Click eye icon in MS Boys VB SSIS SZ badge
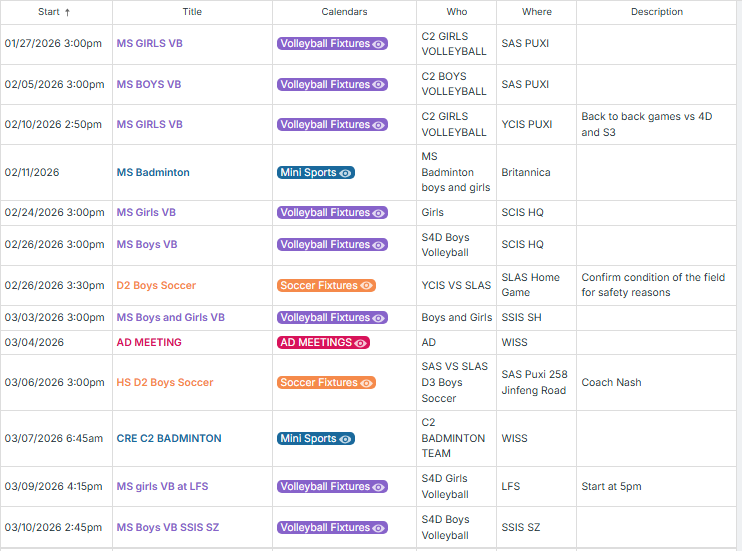This screenshot has width=742, height=551. [x=378, y=528]
